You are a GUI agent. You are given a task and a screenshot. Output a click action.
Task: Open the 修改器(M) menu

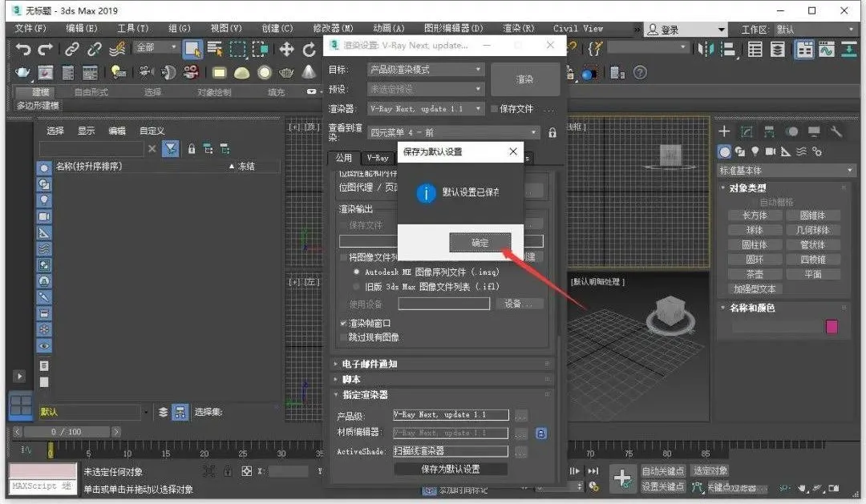pos(333,28)
